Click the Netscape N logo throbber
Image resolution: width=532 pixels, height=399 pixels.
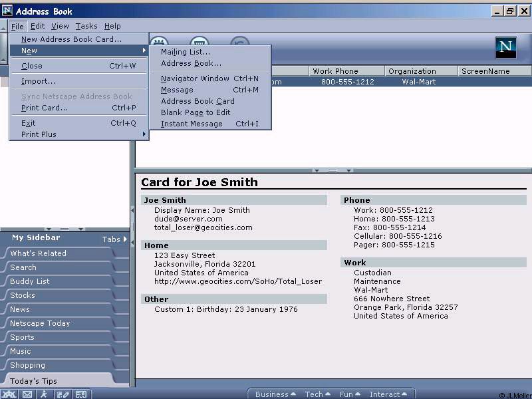[505, 47]
